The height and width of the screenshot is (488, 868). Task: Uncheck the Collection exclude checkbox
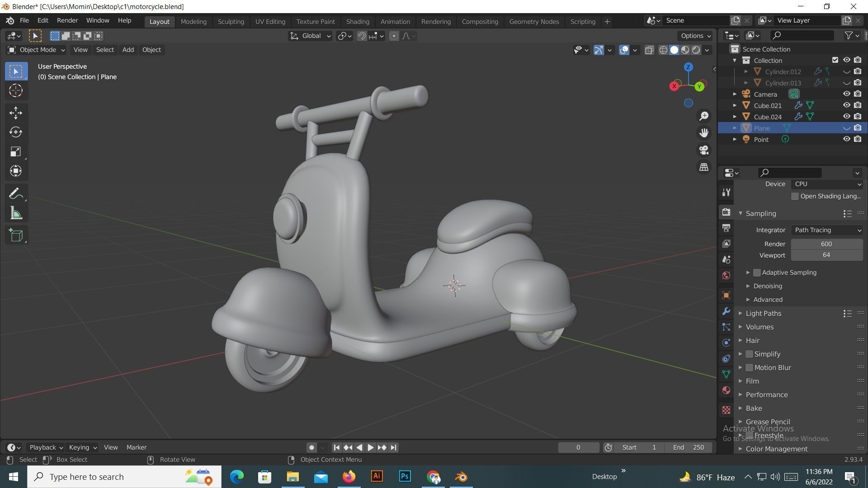coord(835,60)
